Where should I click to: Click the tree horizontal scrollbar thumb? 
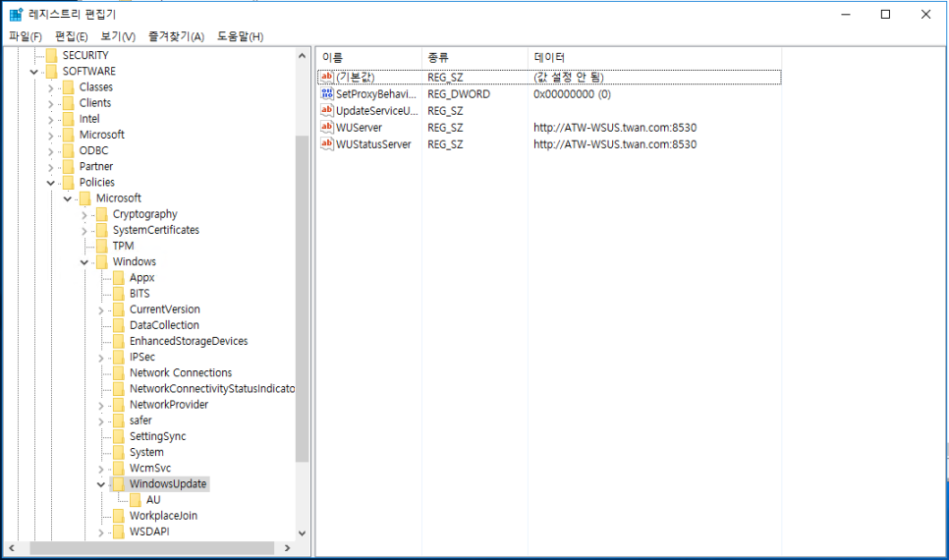pos(152,548)
